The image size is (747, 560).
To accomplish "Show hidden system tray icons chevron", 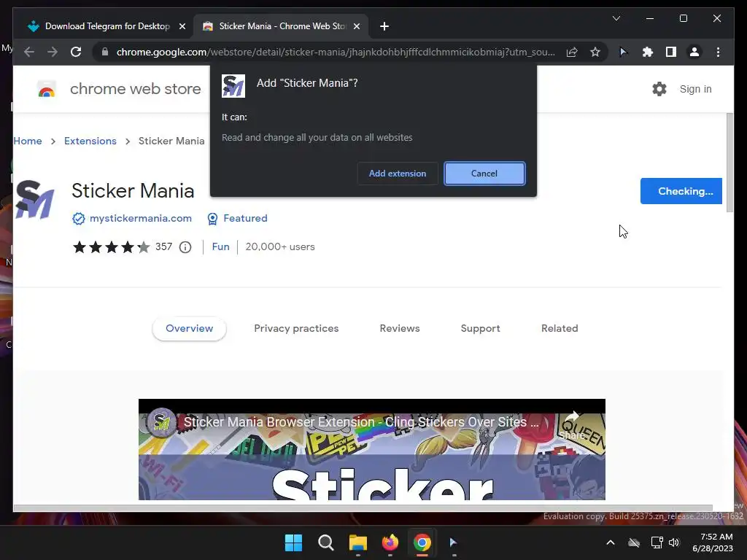I will (611, 542).
